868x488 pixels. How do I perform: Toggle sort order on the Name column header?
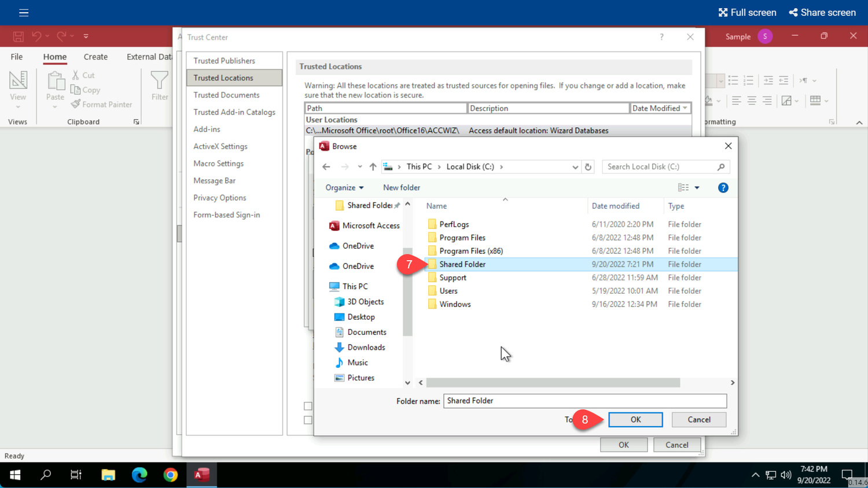point(436,206)
